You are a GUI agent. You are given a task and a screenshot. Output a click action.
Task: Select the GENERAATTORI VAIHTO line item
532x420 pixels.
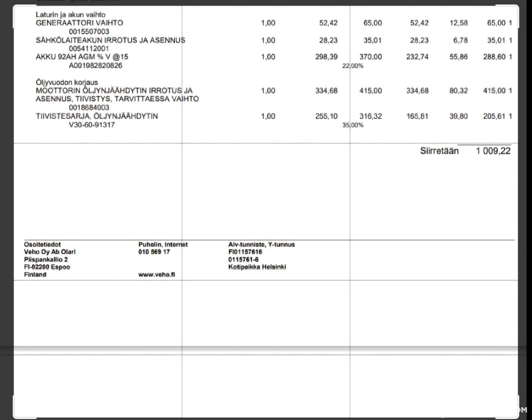click(79, 23)
